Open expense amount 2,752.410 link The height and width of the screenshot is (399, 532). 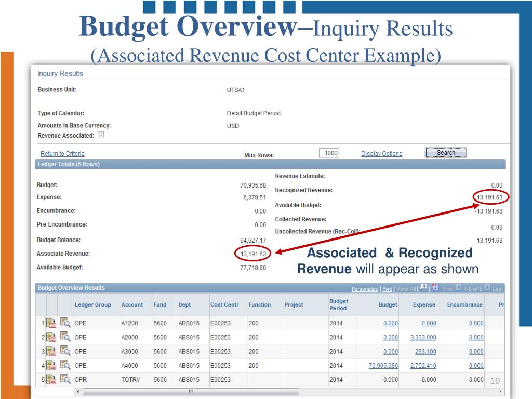pos(423,365)
